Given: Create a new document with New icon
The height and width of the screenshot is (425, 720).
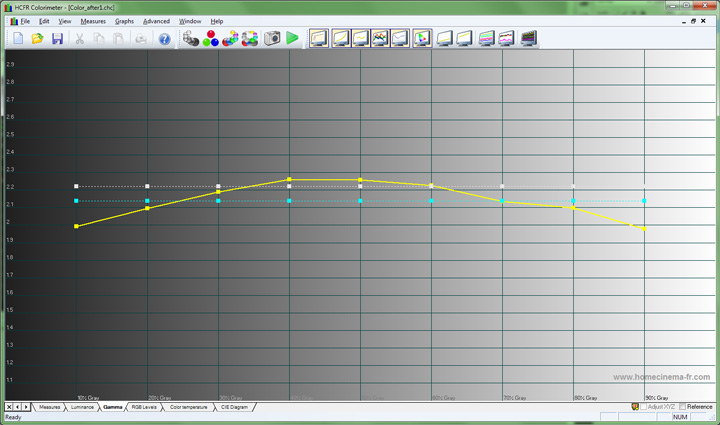Looking at the screenshot, I should pyautogui.click(x=18, y=39).
